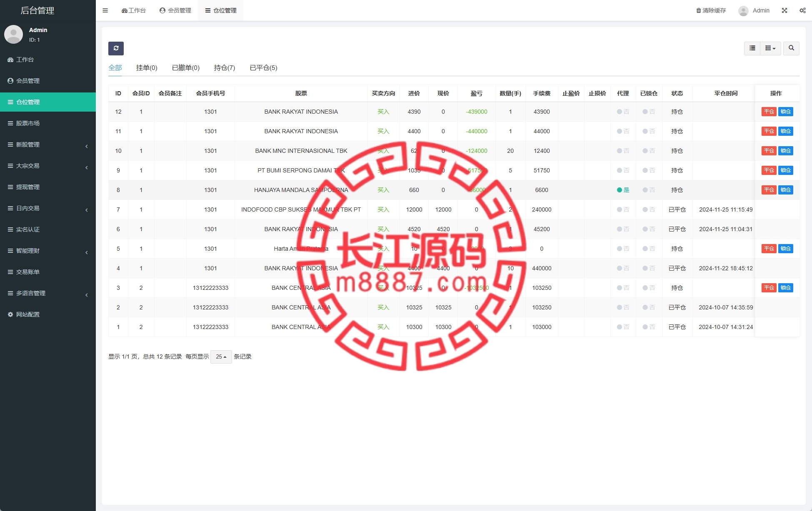Click 平仓 button for ID 12

pyautogui.click(x=769, y=112)
